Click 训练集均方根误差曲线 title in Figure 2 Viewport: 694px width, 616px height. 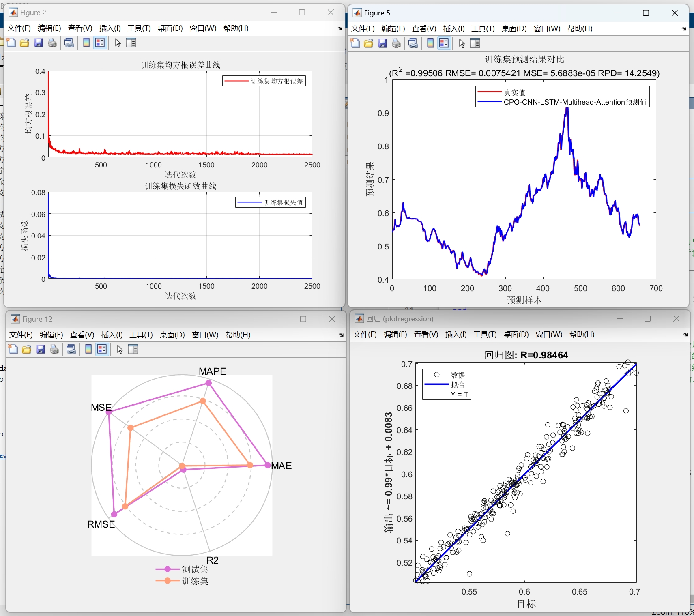[180, 65]
